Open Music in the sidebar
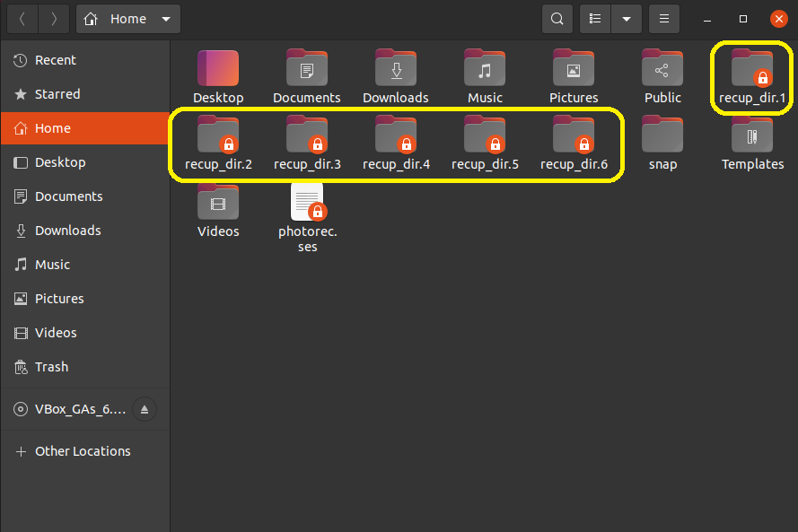This screenshot has width=798, height=532. [x=85, y=265]
